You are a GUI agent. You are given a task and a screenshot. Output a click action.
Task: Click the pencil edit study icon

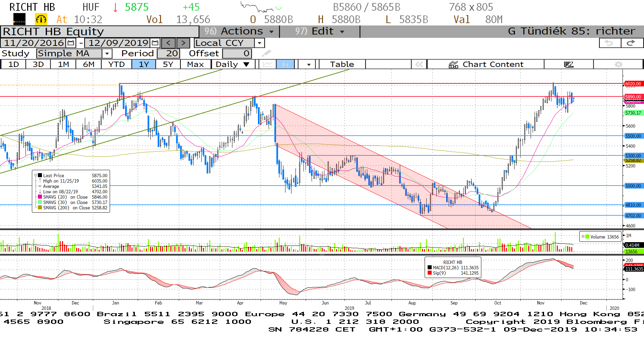pos(266,53)
